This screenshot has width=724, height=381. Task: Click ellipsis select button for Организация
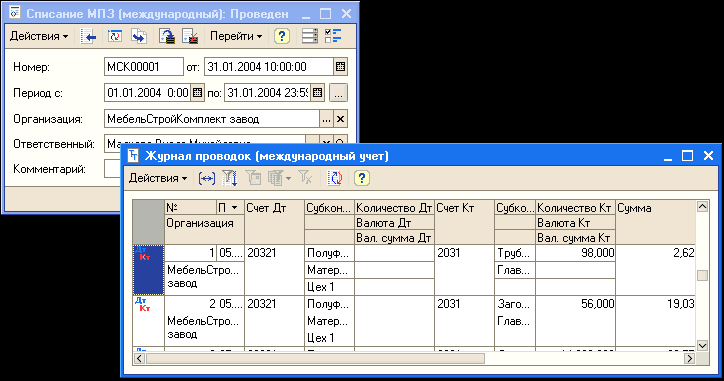click(326, 119)
